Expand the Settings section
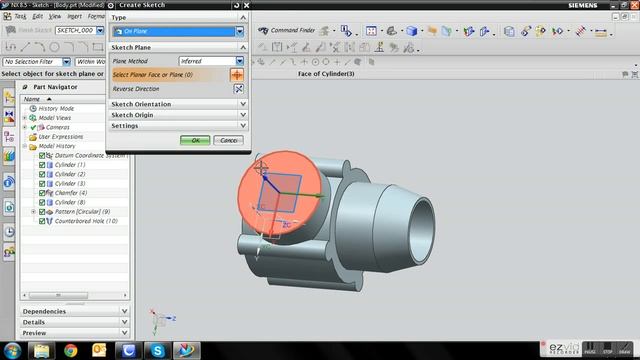This screenshot has width=640, height=360. 178,126
